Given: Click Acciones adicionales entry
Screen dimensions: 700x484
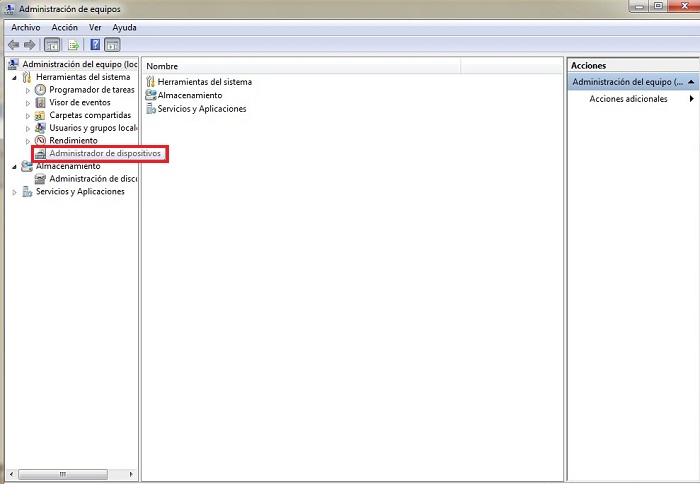Looking at the screenshot, I should [628, 99].
